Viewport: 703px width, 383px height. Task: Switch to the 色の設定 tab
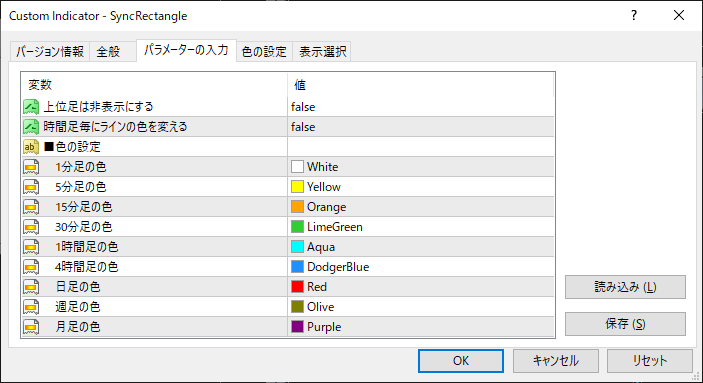click(264, 52)
